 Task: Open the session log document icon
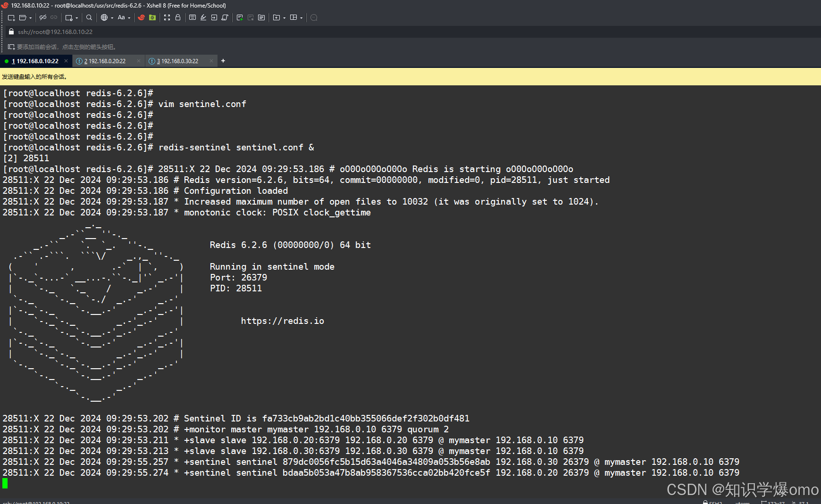[x=261, y=17]
